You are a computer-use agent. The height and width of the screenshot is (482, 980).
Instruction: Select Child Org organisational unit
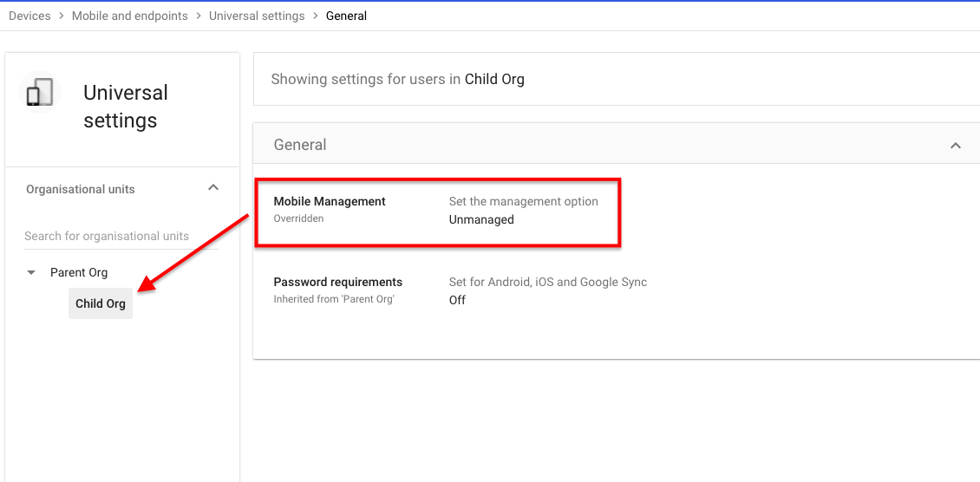[x=101, y=303]
